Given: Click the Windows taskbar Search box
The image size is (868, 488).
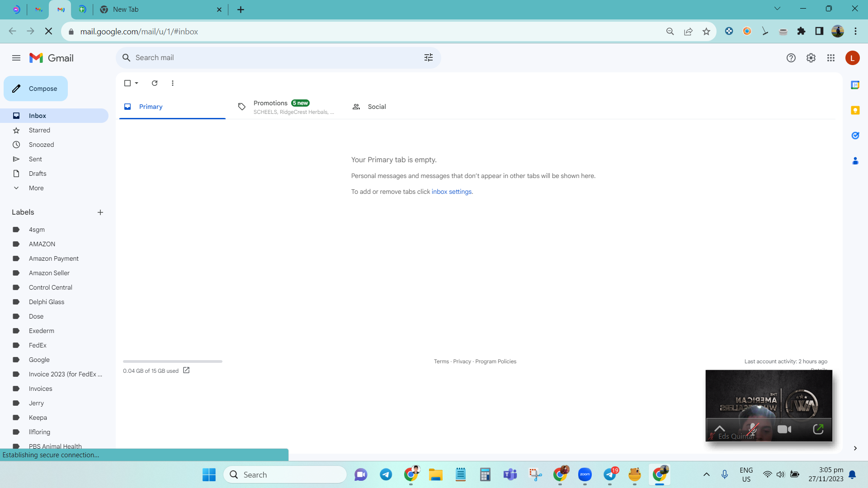Looking at the screenshot, I should coord(285,474).
